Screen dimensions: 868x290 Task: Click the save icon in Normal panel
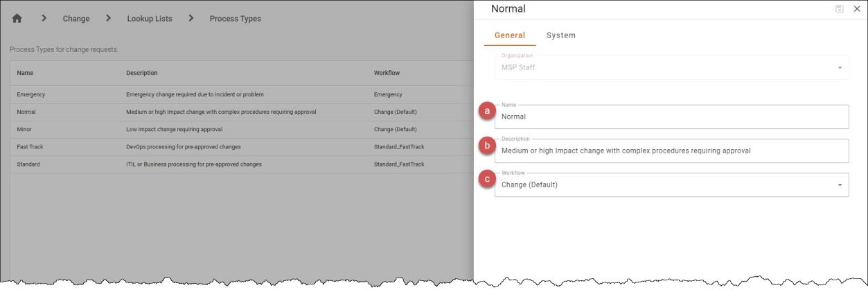point(840,9)
